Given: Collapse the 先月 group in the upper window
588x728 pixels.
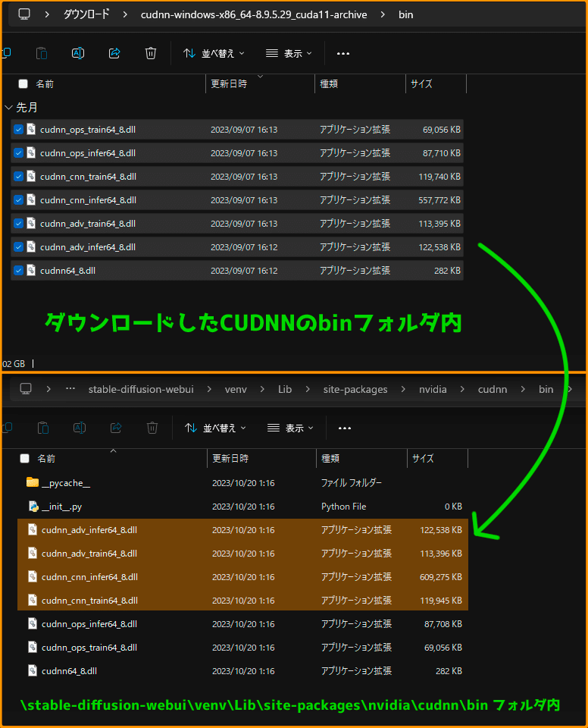Looking at the screenshot, I should 8,107.
